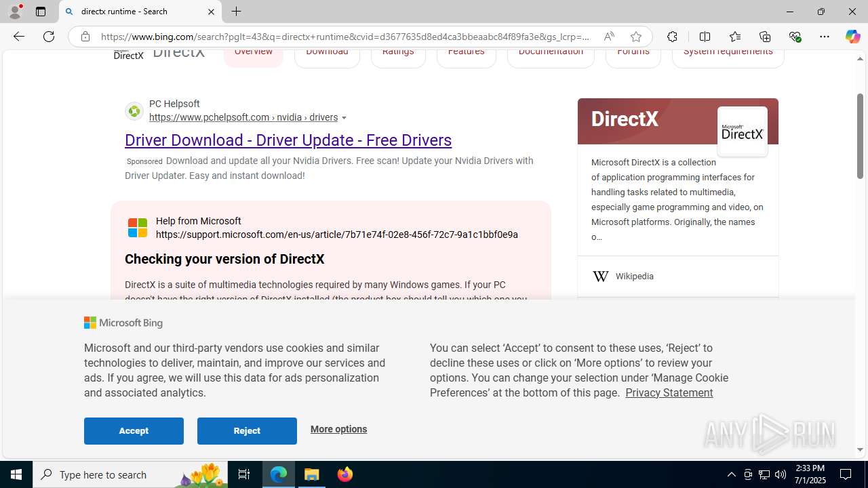Open Firefox taskbar icon
The height and width of the screenshot is (488, 868).
pos(345,474)
